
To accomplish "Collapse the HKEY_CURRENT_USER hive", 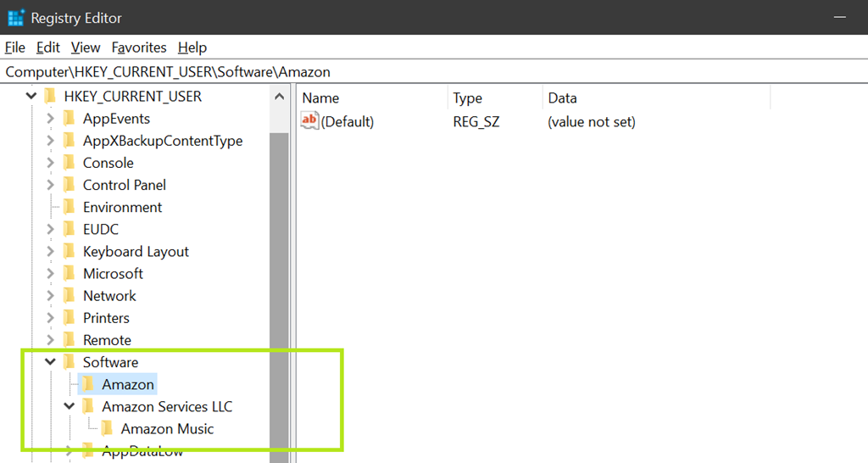I will pos(31,97).
